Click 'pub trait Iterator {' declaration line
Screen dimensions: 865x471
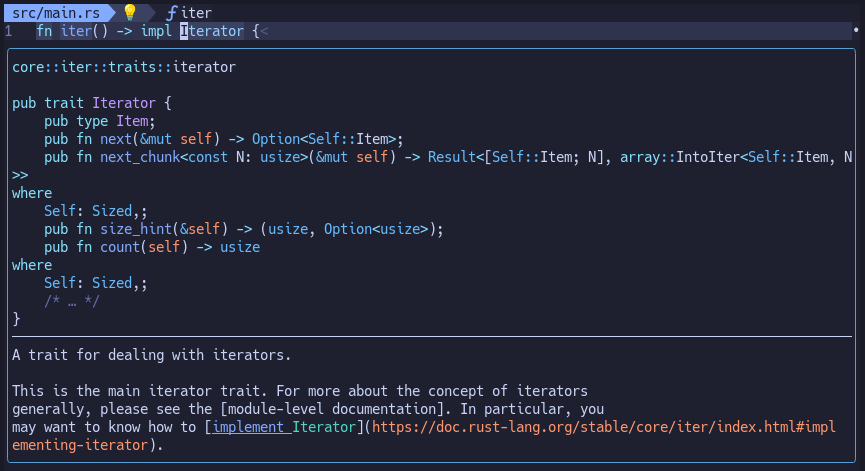point(92,103)
